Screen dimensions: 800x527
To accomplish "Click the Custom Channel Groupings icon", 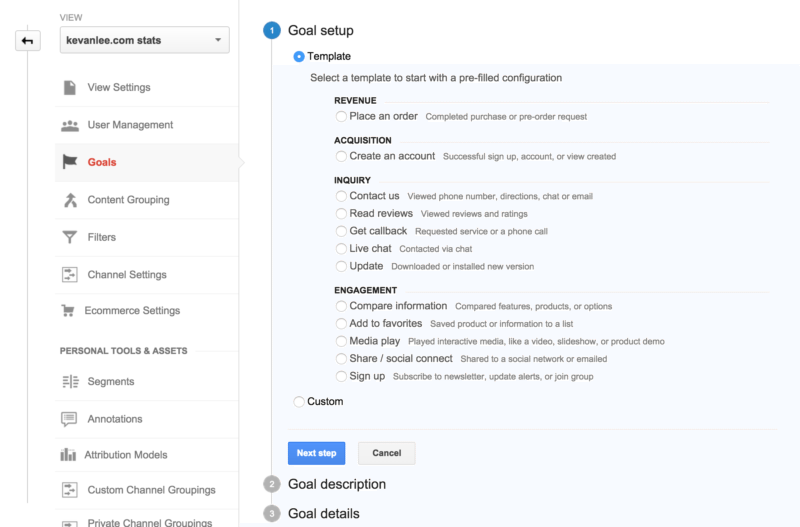I will (70, 490).
